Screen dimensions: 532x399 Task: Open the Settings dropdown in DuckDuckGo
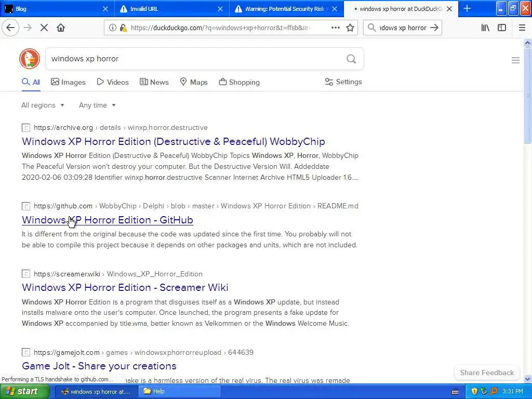pos(343,82)
